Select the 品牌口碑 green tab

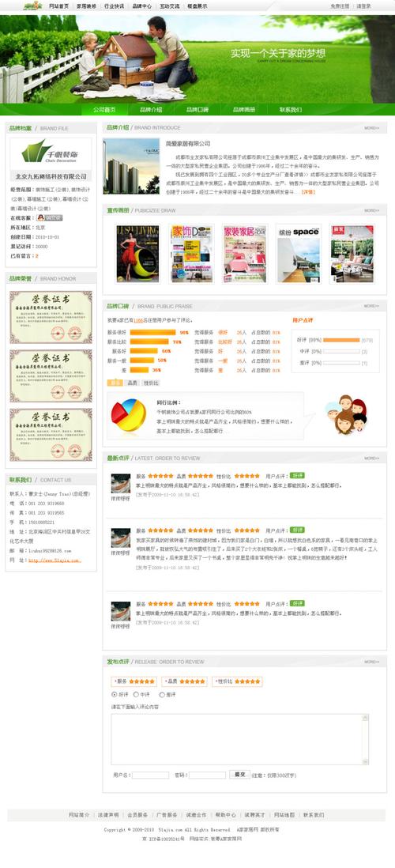coord(197,110)
